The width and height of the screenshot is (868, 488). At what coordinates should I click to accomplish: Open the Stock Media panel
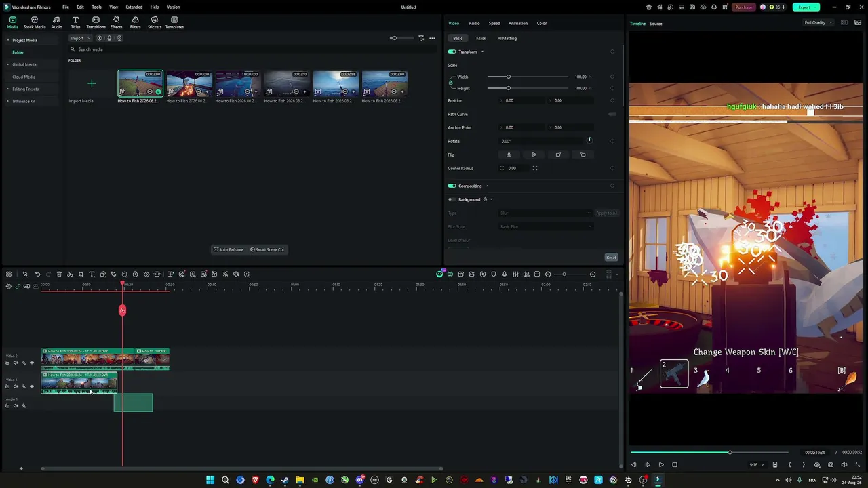tap(35, 23)
